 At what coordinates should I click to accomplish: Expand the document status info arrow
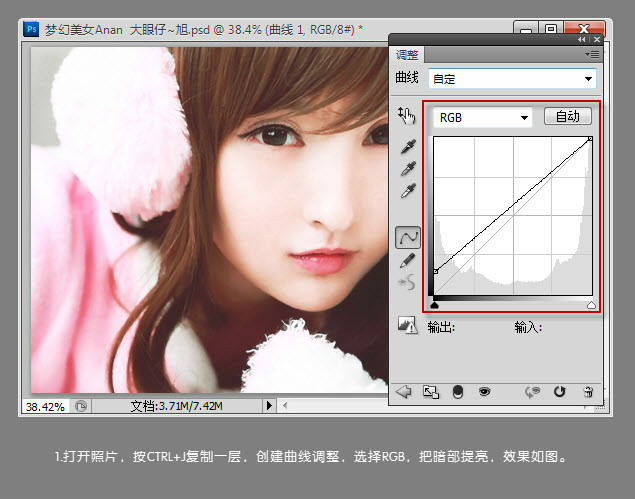tap(268, 406)
